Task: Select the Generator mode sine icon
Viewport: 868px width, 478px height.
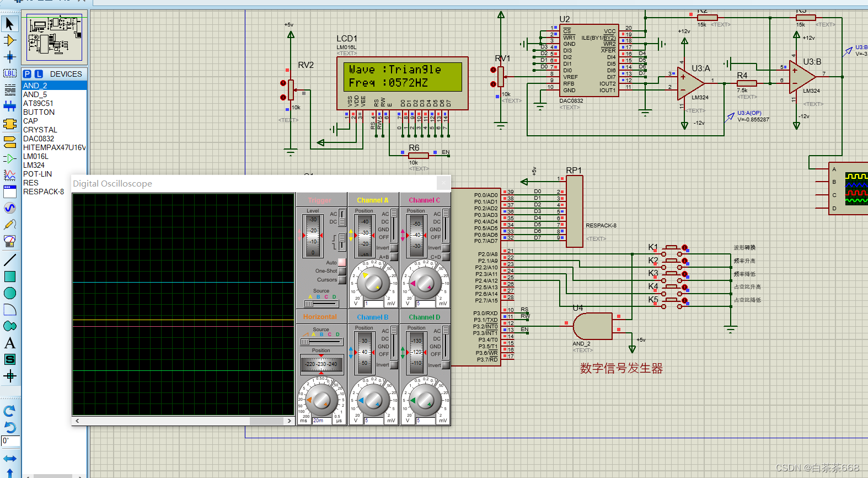Action: coord(9,208)
